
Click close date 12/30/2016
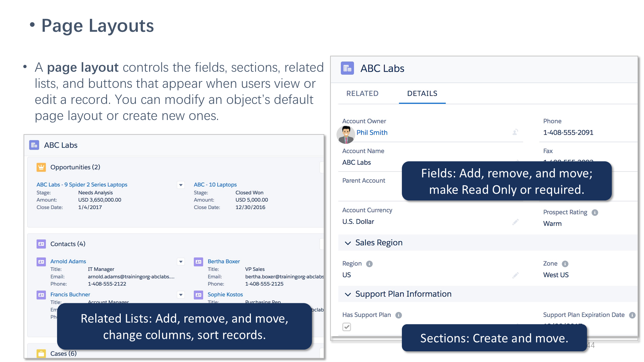pos(250,207)
